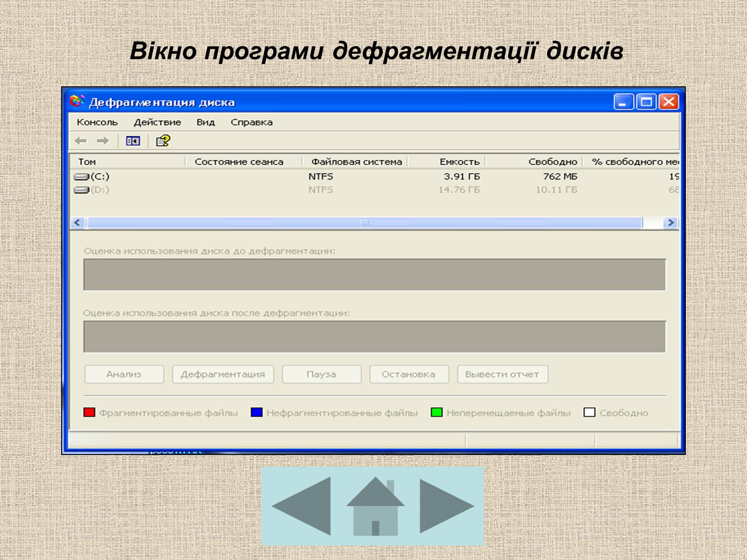Sort by Состояние сеанса column header

[244, 161]
